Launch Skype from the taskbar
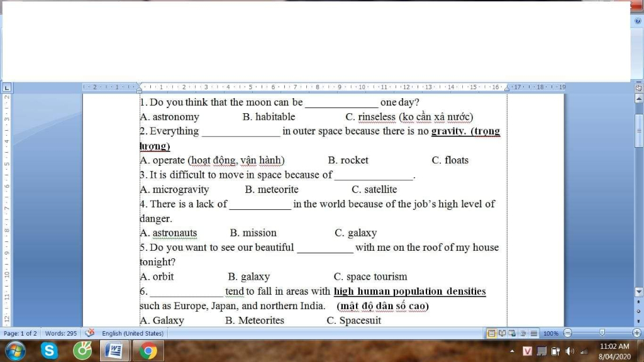Image resolution: width=644 pixels, height=362 pixels. (49, 351)
